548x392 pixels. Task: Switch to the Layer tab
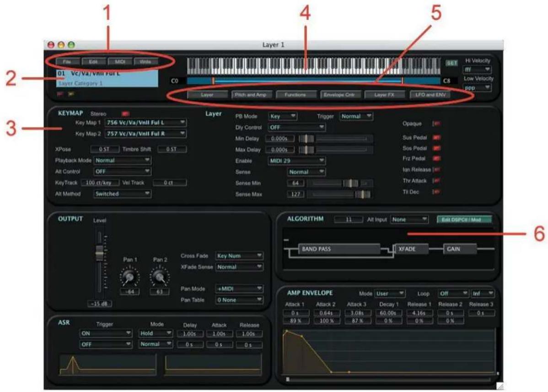click(x=207, y=95)
